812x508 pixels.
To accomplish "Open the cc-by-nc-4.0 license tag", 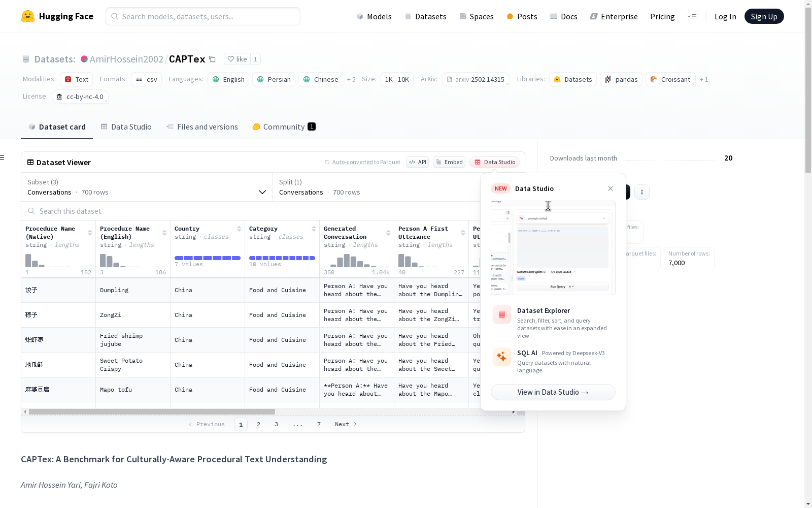I will 80,97.
